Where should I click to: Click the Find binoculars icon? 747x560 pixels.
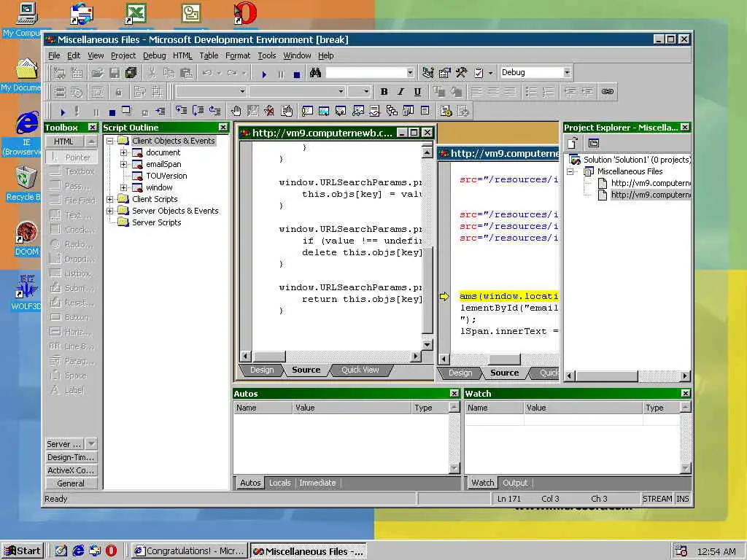point(315,72)
